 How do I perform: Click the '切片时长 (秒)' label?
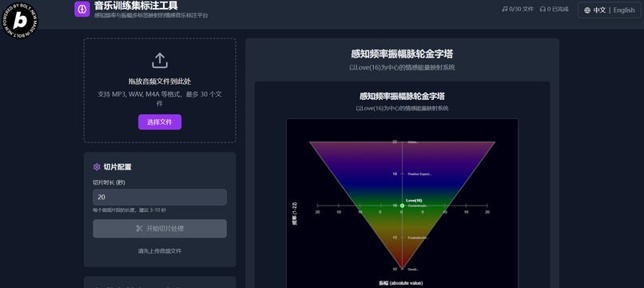(x=109, y=182)
